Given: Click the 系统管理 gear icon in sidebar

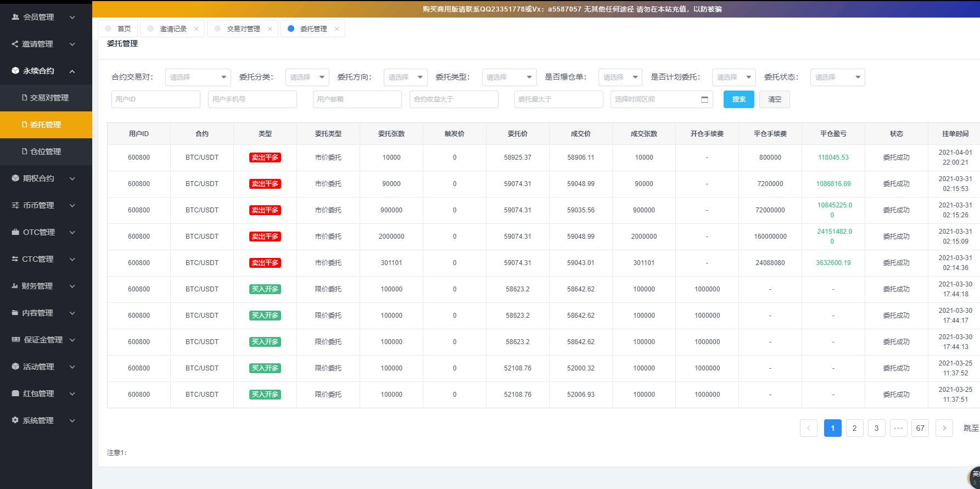Looking at the screenshot, I should point(15,420).
